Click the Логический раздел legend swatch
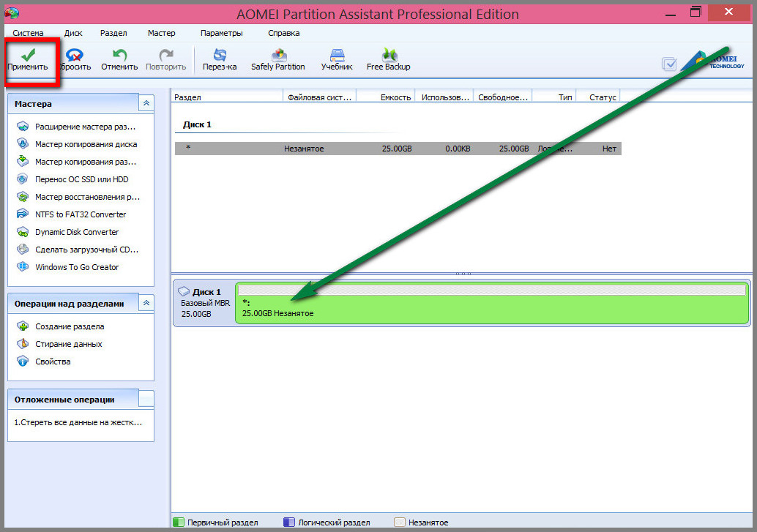Image resolution: width=757 pixels, height=532 pixels. pos(289,522)
